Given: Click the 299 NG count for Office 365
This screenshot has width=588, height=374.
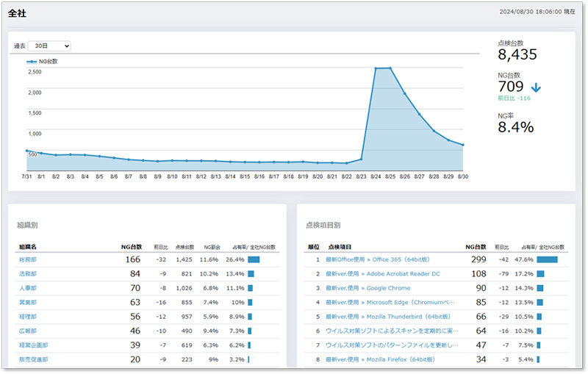Looking at the screenshot, I should point(478,259).
